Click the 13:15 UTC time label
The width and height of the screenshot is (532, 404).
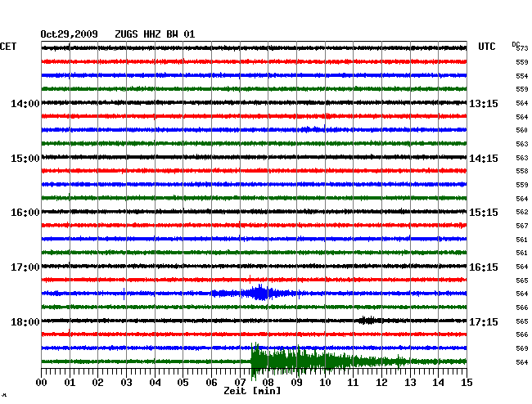484,104
